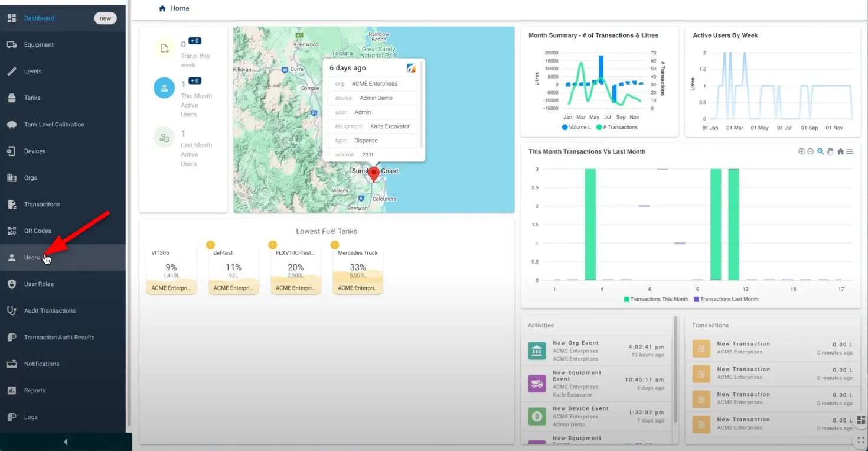Image resolution: width=868 pixels, height=451 pixels.
Task: Click the blue Volume bar in Month Summary
Action: pyautogui.click(x=601, y=70)
